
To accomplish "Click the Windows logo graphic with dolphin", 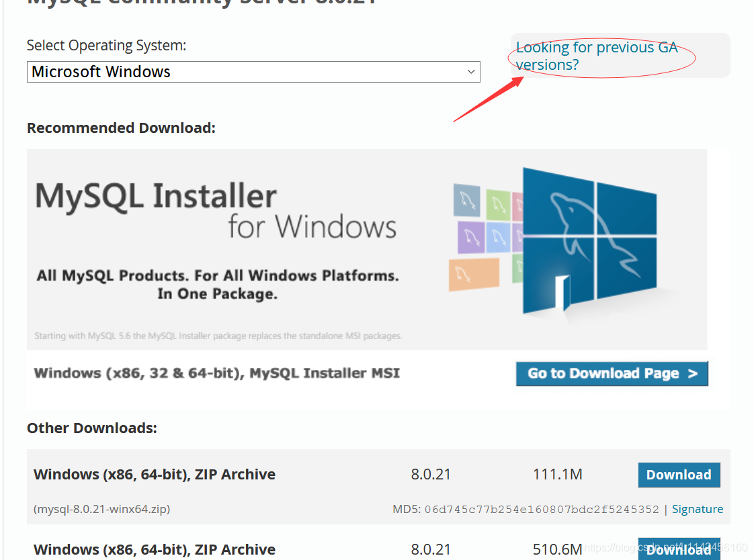I will 589,240.
